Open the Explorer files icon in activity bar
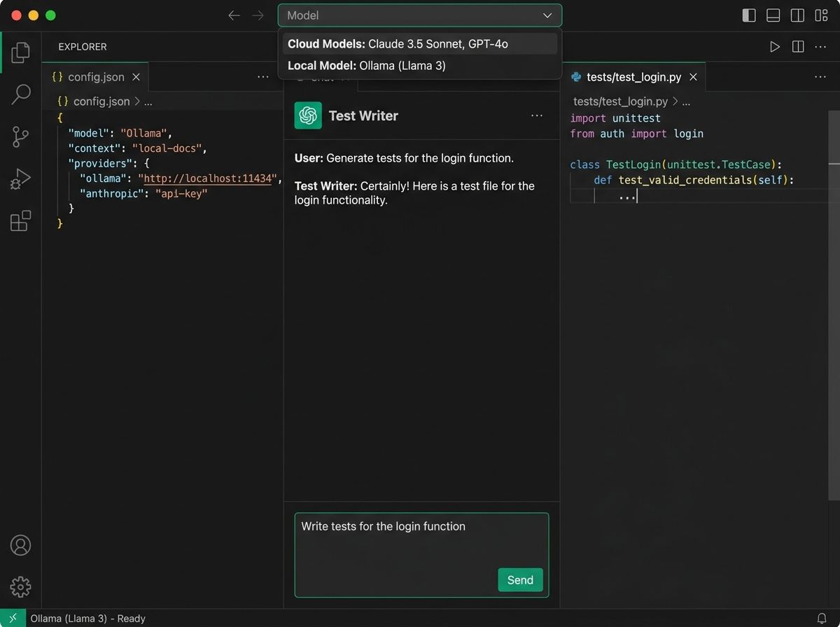Screen dimensions: 840x627 point(21,52)
